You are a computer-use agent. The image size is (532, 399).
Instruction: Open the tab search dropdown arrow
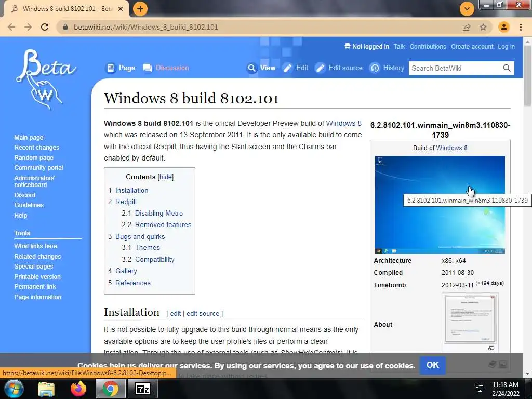point(467,9)
